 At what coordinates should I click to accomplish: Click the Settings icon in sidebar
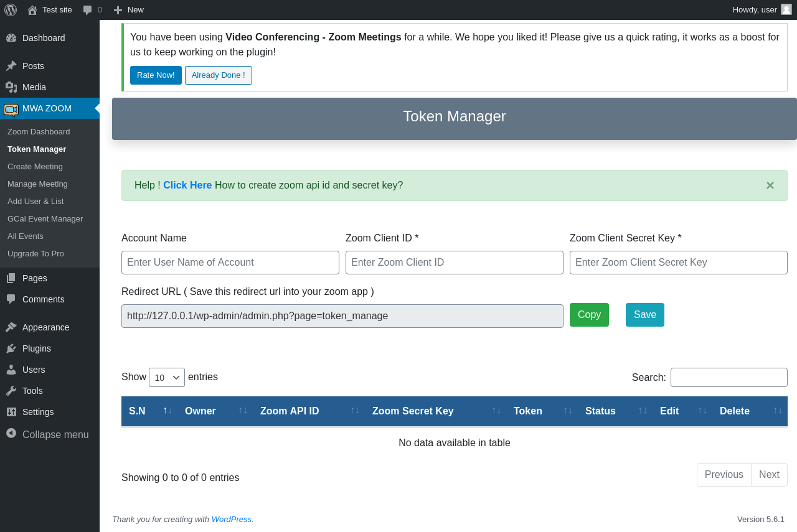pyautogui.click(x=11, y=412)
